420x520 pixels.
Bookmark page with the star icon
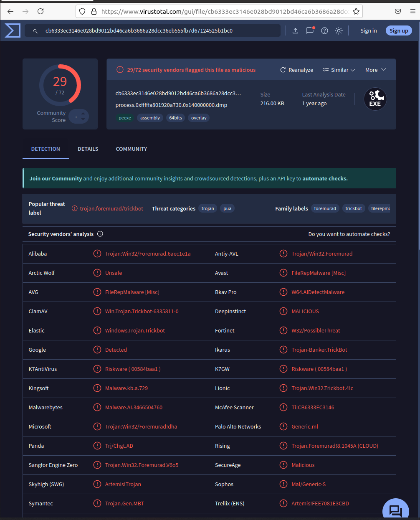click(x=356, y=11)
